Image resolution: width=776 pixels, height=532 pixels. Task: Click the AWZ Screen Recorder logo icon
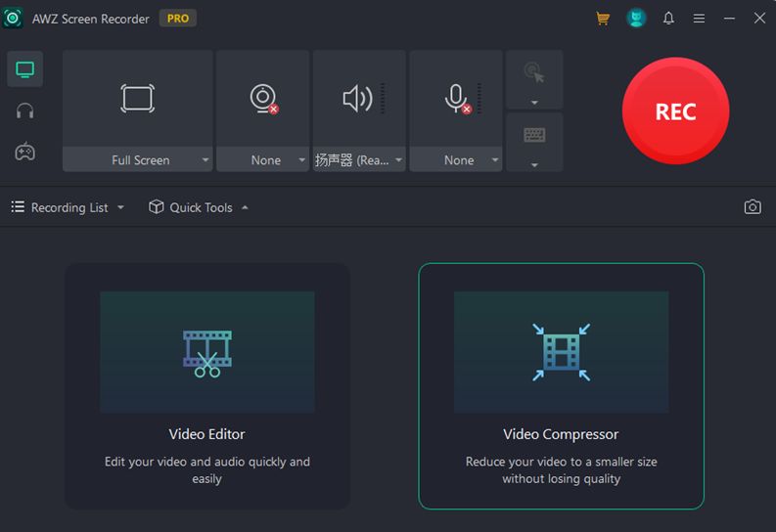(x=13, y=19)
